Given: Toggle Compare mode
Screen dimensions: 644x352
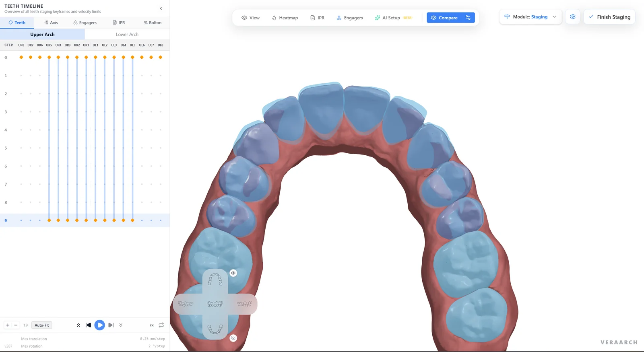Looking at the screenshot, I should (x=444, y=18).
